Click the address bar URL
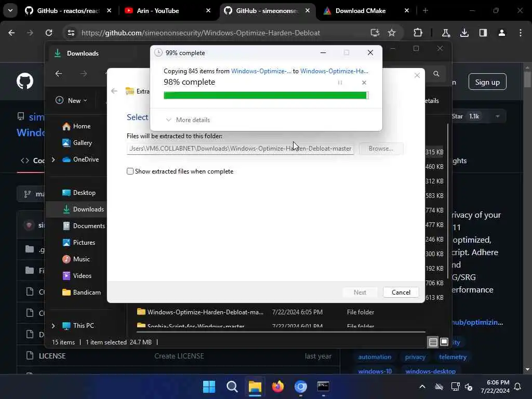The width and height of the screenshot is (532, 399). (x=201, y=33)
